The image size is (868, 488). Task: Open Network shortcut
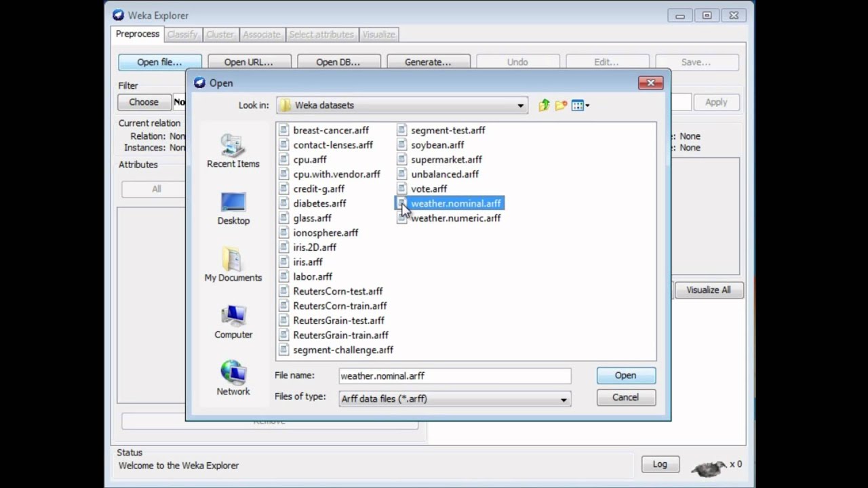pos(233,379)
